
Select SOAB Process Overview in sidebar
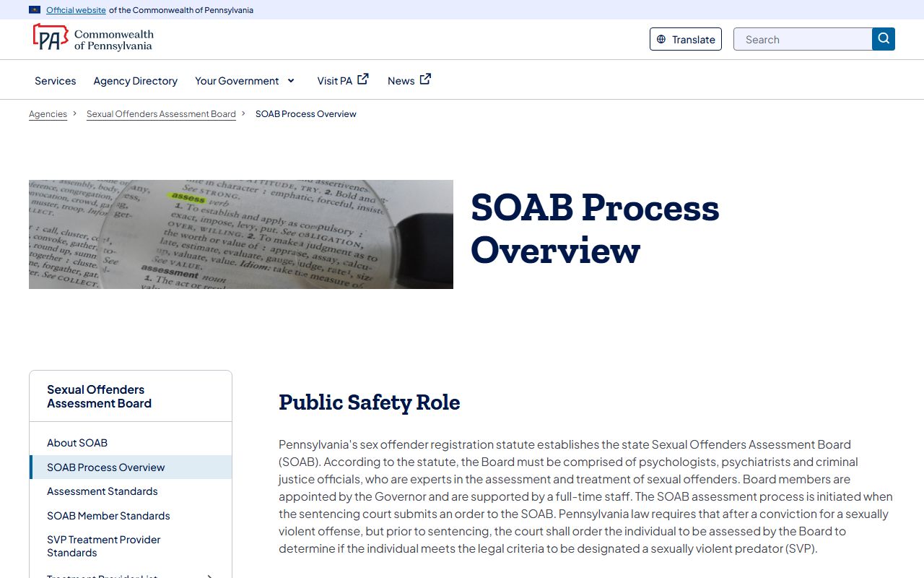pyautogui.click(x=131, y=467)
